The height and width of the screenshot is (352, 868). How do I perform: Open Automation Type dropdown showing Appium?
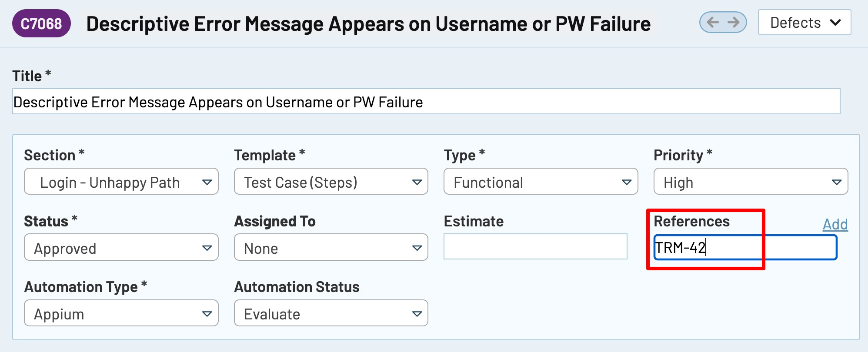point(121,313)
